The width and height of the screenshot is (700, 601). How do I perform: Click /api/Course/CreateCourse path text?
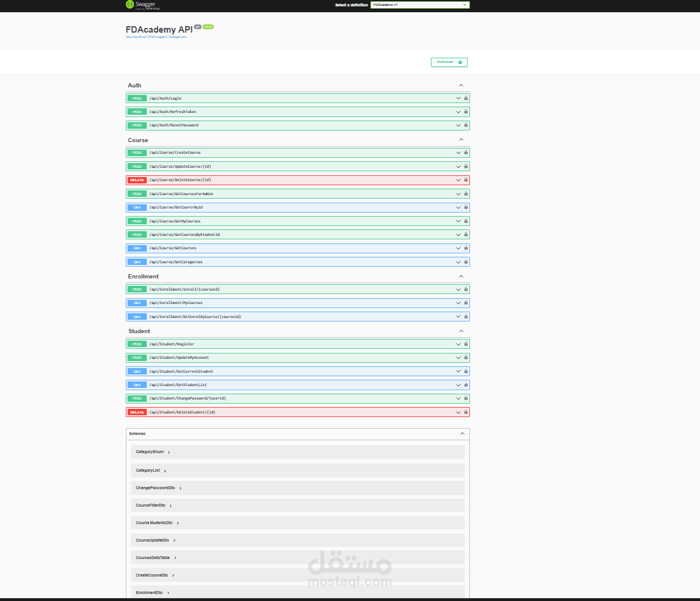175,153
